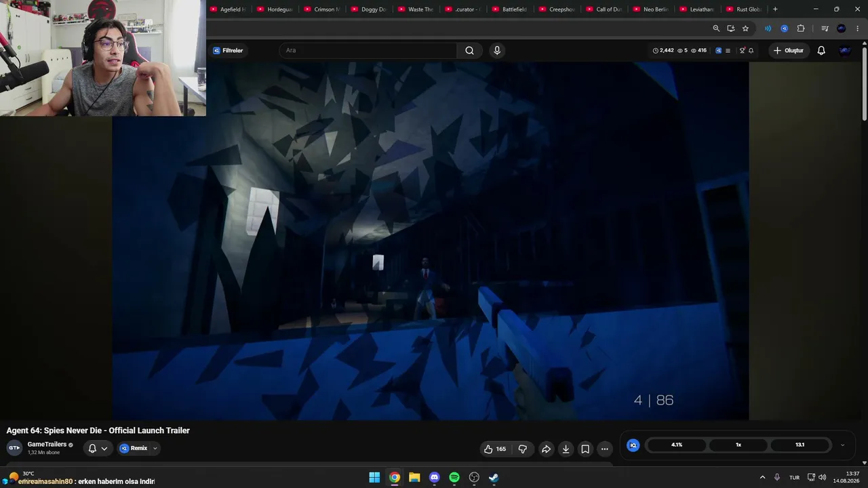The height and width of the screenshot is (488, 868).
Task: Switch to the Hordeguard tab
Action: pyautogui.click(x=275, y=9)
